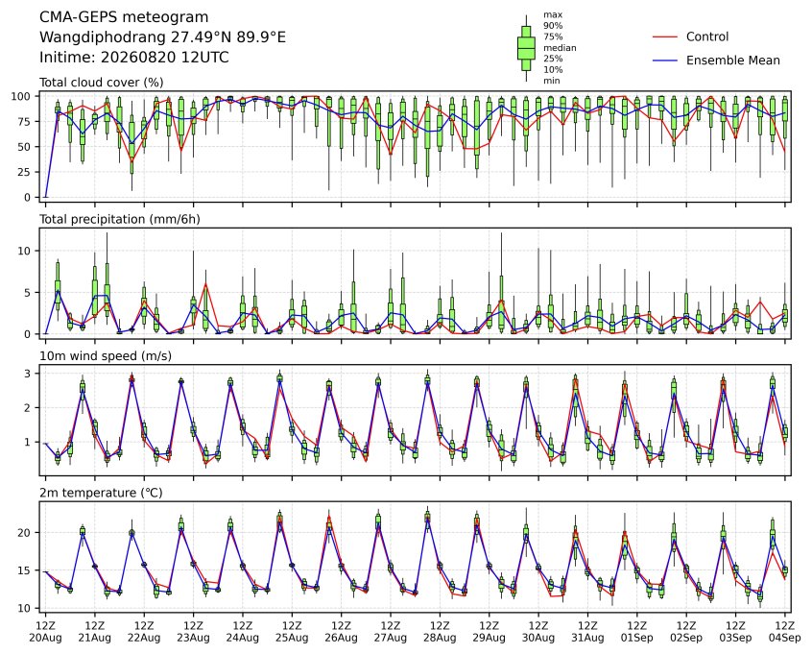
Task: Click the 100 tick on cloud cover axis
Action: [22, 96]
